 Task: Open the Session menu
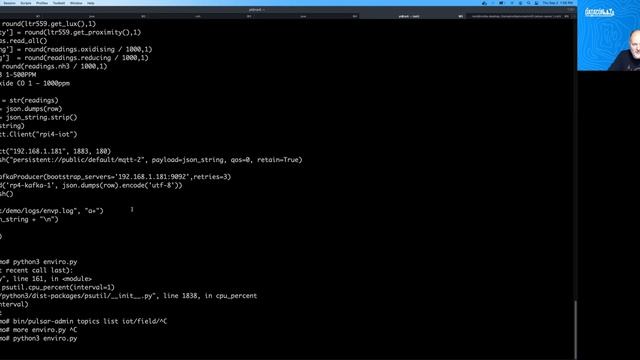(9, 3)
